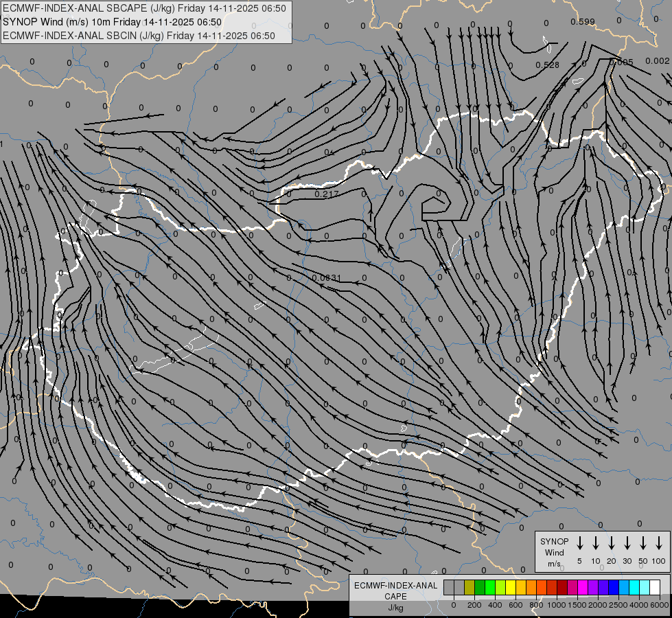
Task: Click the 800 tick on CAPE scale
Action: tap(536, 605)
